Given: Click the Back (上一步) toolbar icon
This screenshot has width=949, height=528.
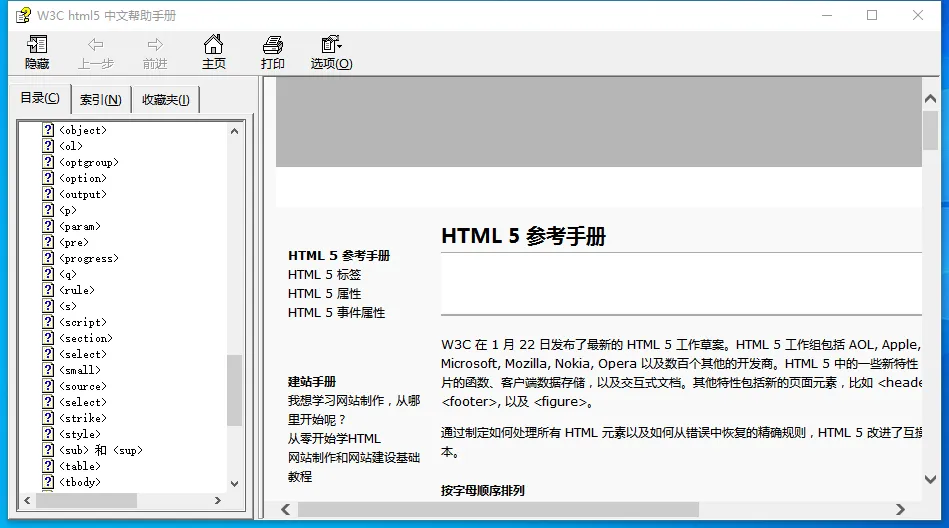Looking at the screenshot, I should [96, 45].
